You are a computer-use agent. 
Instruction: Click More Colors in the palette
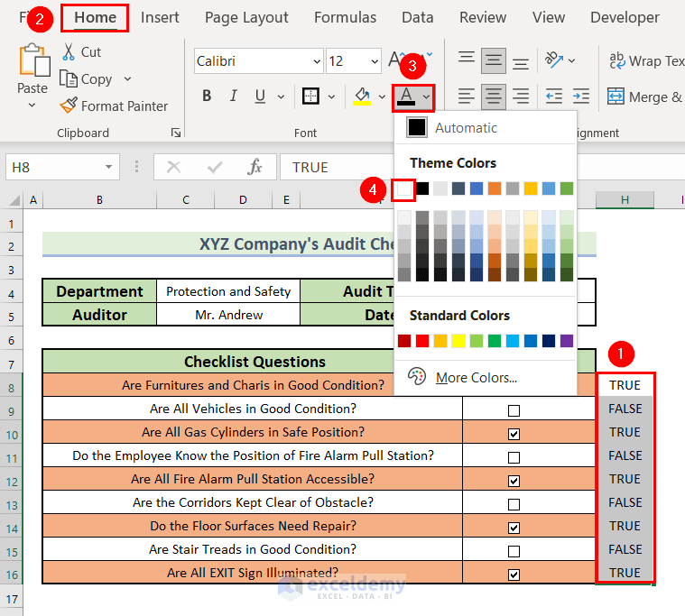coord(476,377)
